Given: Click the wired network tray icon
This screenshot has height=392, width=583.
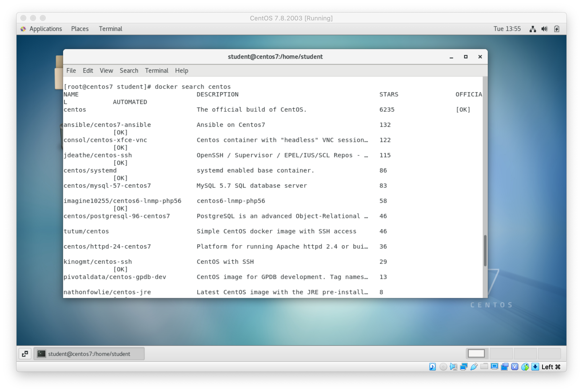Looking at the screenshot, I should tap(533, 29).
